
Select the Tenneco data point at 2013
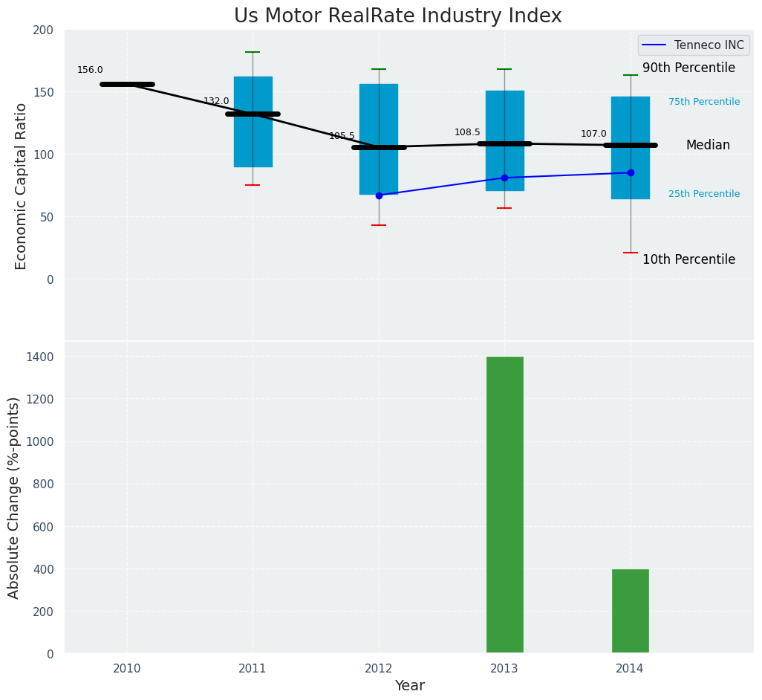click(x=504, y=178)
